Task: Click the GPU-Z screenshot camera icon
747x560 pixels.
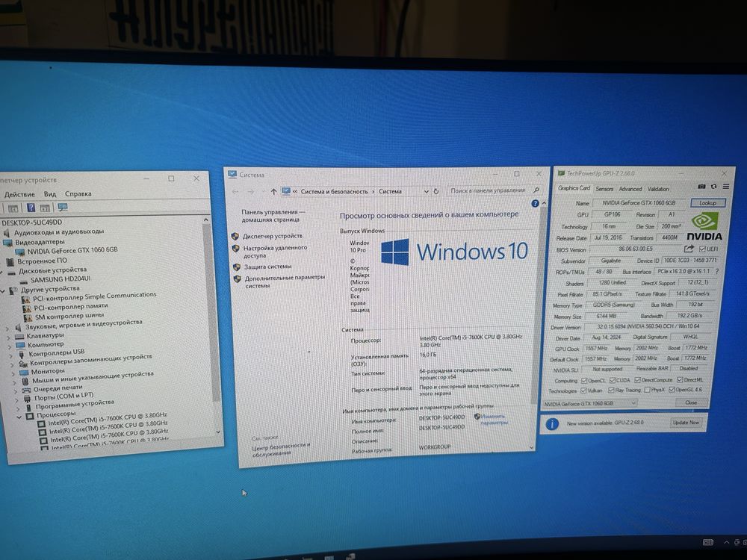Action: coord(701,187)
